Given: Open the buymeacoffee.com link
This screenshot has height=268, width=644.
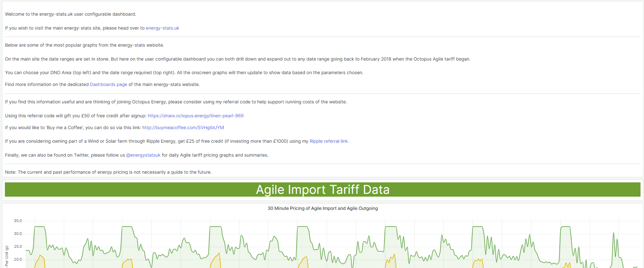Looking at the screenshot, I should (183, 128).
